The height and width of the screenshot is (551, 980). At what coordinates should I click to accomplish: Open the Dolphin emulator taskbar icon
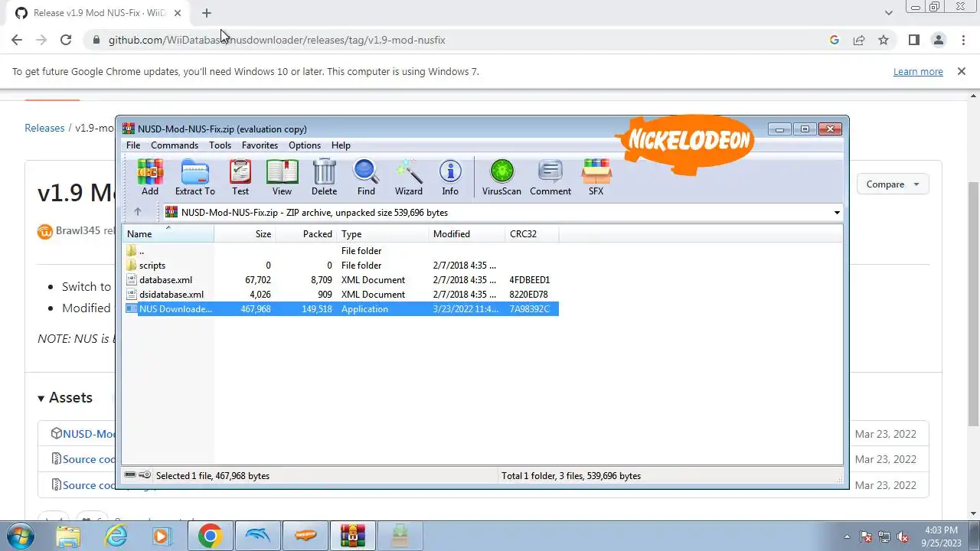click(x=257, y=536)
